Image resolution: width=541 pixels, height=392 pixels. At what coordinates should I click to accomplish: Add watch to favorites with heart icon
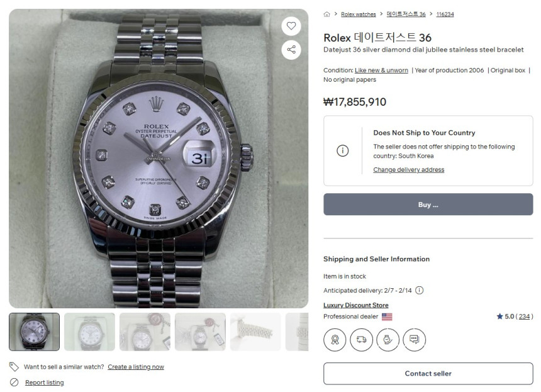tap(291, 26)
